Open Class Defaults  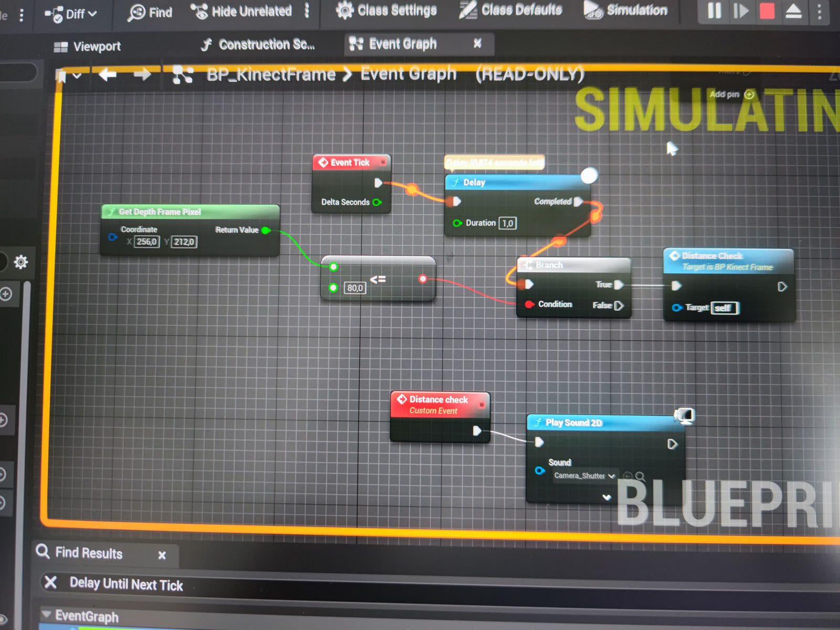point(510,9)
